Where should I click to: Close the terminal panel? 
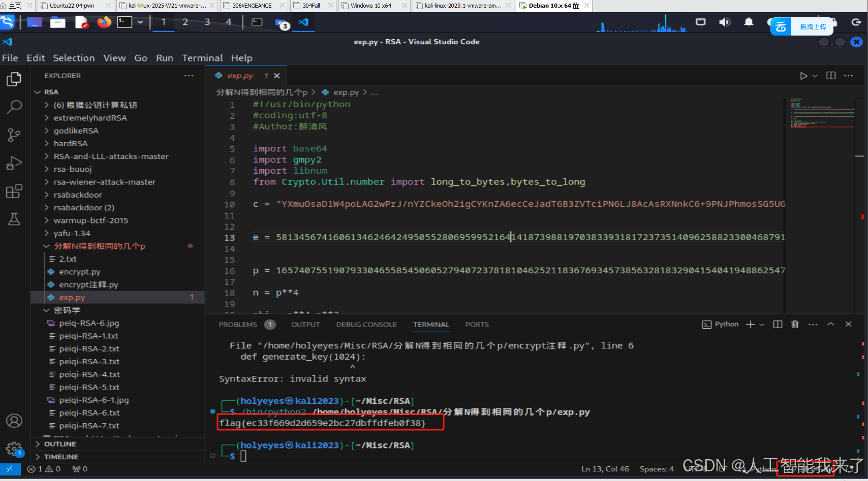pyautogui.click(x=848, y=324)
